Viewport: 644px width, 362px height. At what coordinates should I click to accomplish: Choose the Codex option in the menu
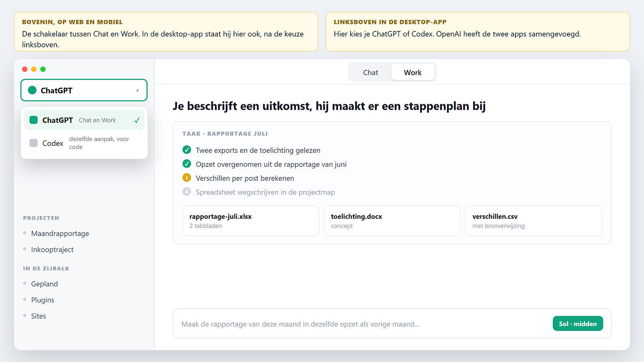coord(84,143)
